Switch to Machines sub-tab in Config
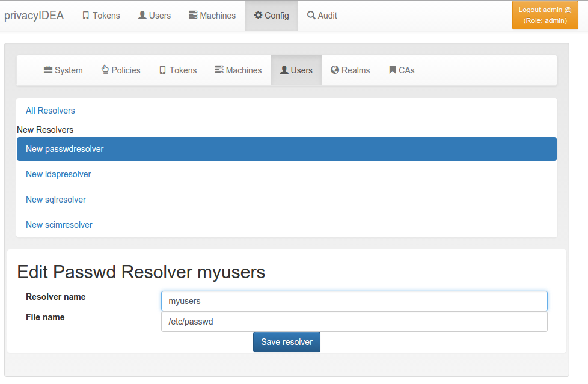Screen dimensions: 588x384 point(239,70)
